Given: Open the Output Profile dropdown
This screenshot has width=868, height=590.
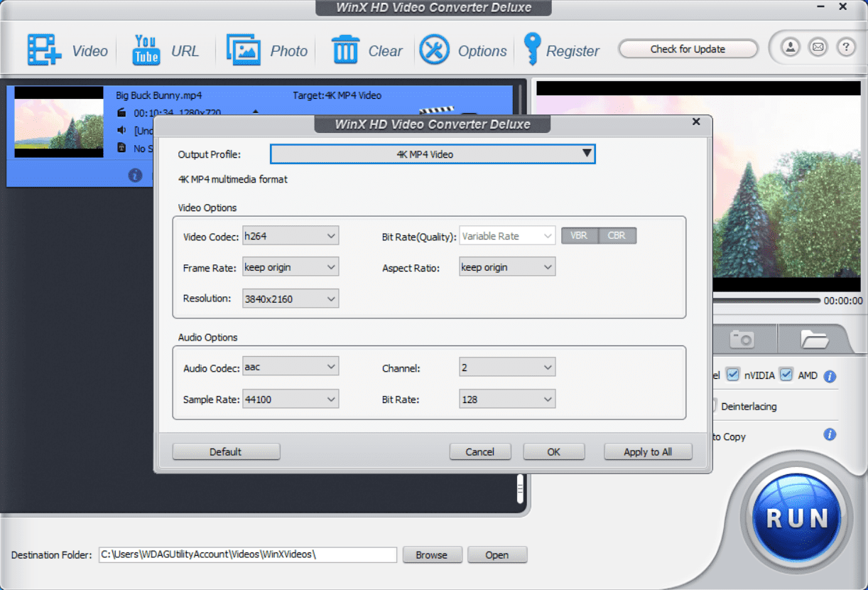Looking at the screenshot, I should coord(433,154).
